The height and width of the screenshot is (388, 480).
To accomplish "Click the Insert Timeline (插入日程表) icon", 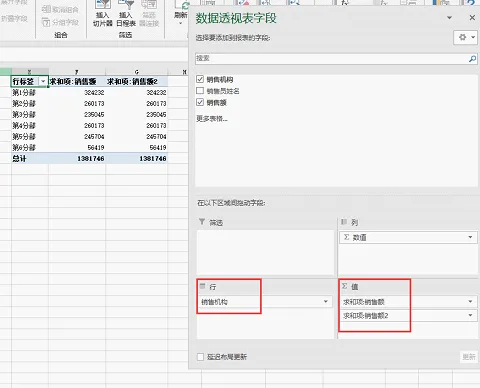I will 126,13.
